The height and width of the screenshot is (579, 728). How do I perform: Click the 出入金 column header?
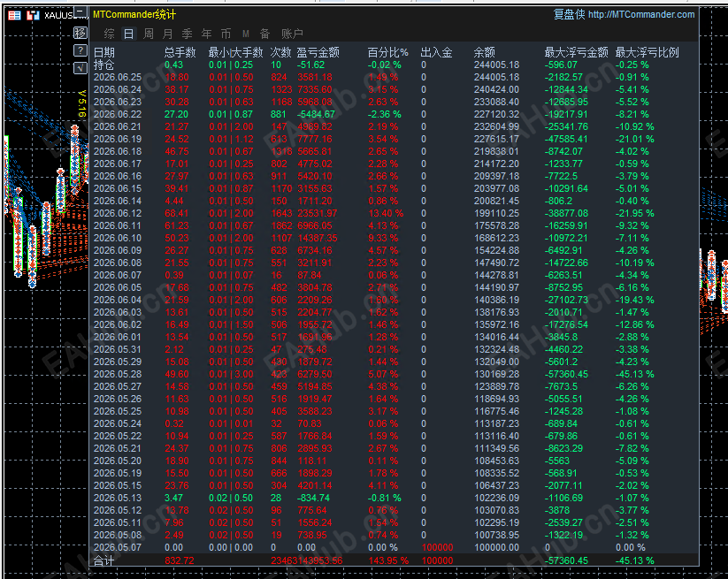pyautogui.click(x=436, y=52)
